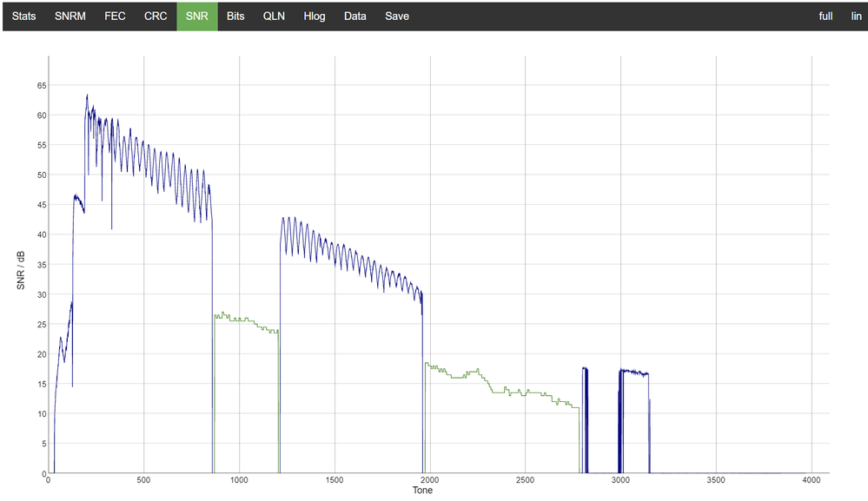Screen dimensions: 868x501
Task: Toggle the 'full' view option
Action: [x=825, y=16]
